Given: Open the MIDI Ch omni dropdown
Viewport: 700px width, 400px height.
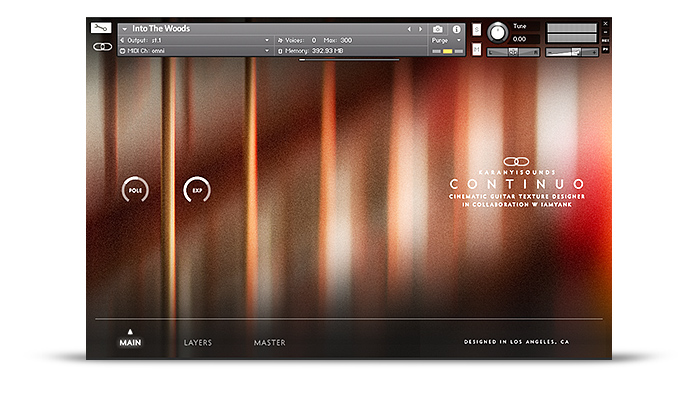Looking at the screenshot, I should tap(195, 50).
